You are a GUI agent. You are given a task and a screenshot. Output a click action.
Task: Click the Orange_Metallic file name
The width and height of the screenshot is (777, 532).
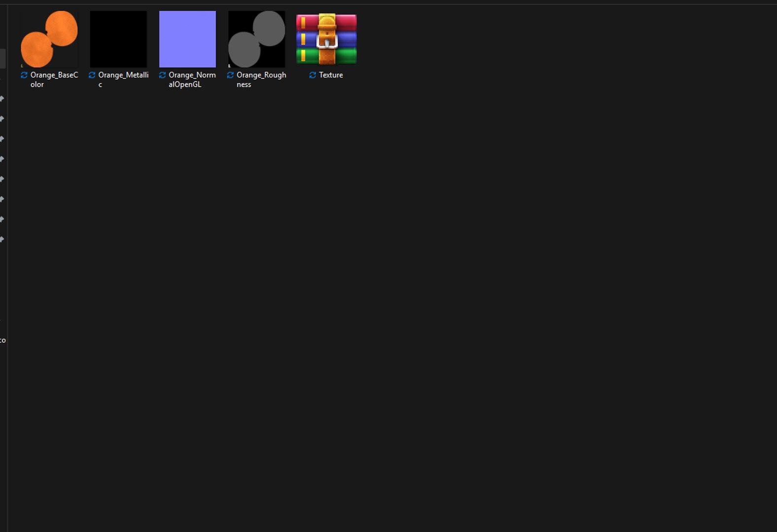[123, 79]
